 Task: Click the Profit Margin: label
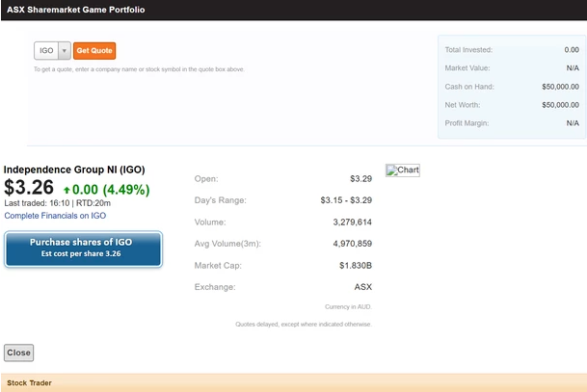(467, 123)
